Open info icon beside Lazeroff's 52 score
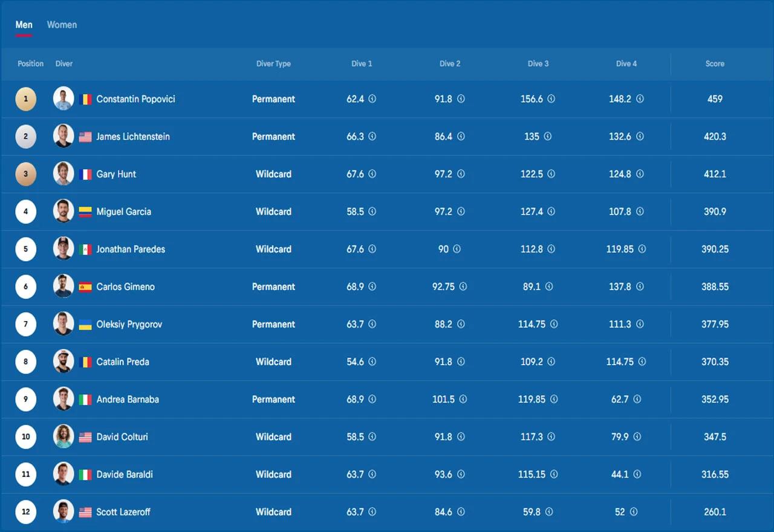 [x=634, y=512]
